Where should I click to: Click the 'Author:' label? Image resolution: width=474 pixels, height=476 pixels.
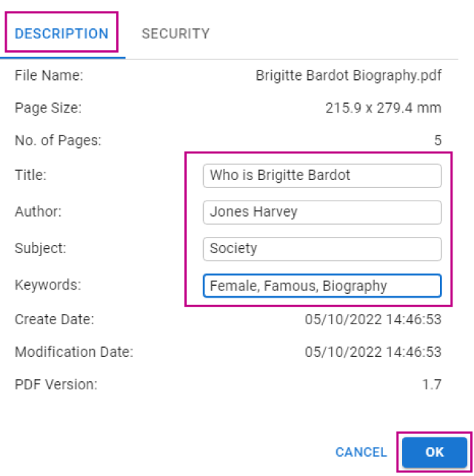click(38, 212)
